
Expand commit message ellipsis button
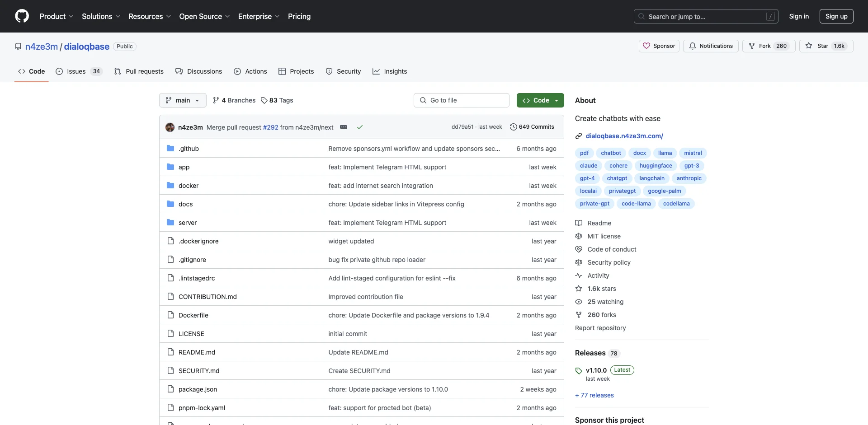coord(344,127)
